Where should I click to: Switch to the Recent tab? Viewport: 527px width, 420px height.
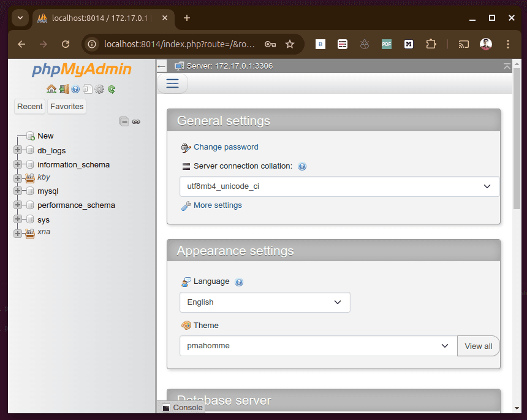[x=30, y=107]
